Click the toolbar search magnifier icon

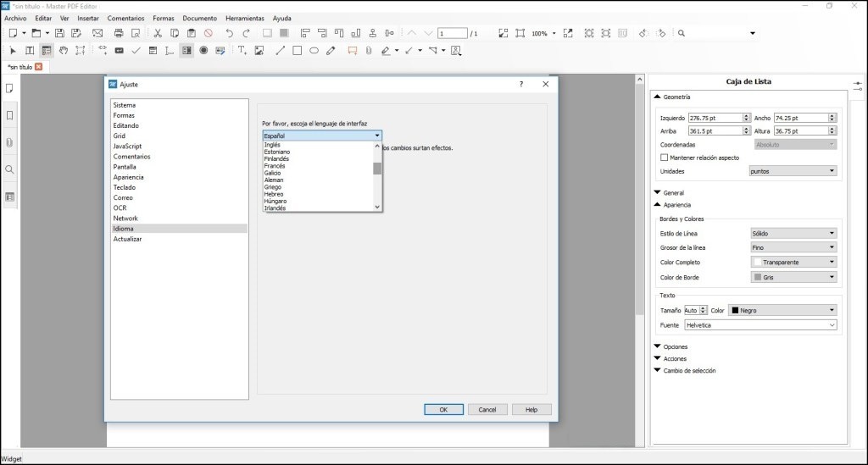(682, 33)
